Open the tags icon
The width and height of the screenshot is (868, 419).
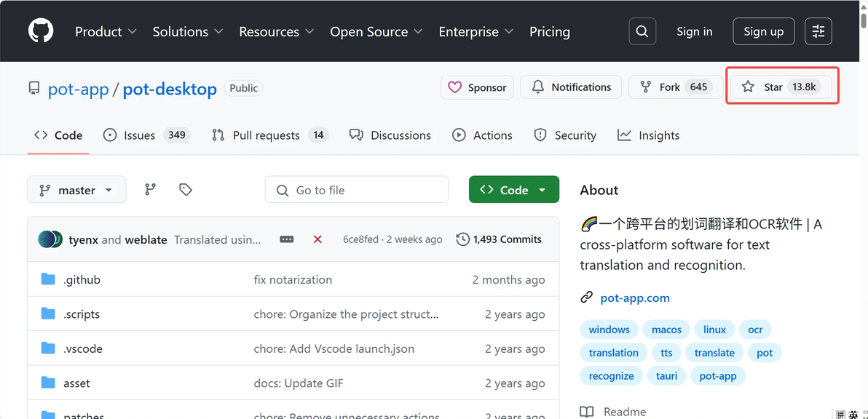186,189
